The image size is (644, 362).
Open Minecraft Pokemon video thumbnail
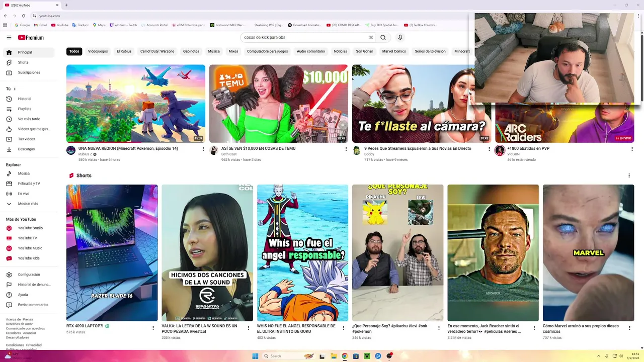(136, 104)
